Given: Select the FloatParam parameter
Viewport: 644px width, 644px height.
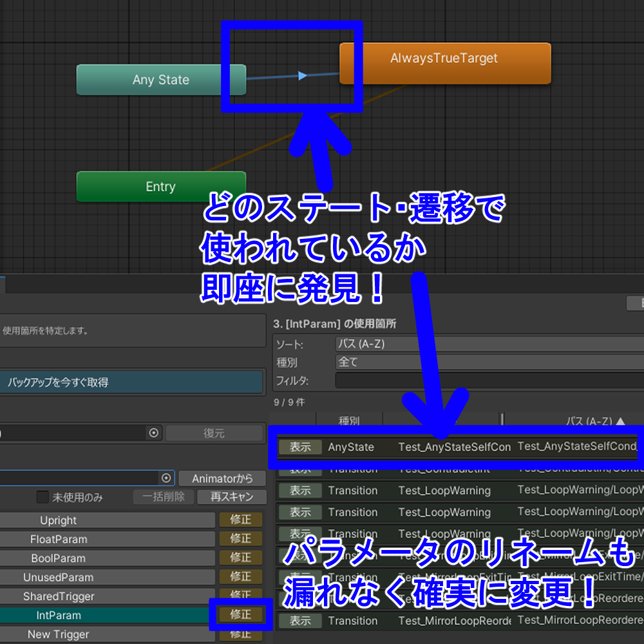Looking at the screenshot, I should point(107,539).
